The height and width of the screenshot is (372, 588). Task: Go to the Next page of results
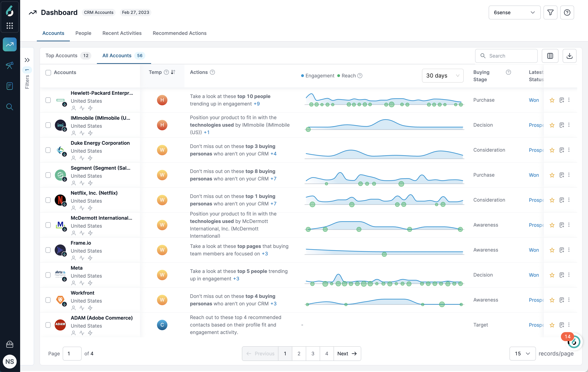point(347,353)
